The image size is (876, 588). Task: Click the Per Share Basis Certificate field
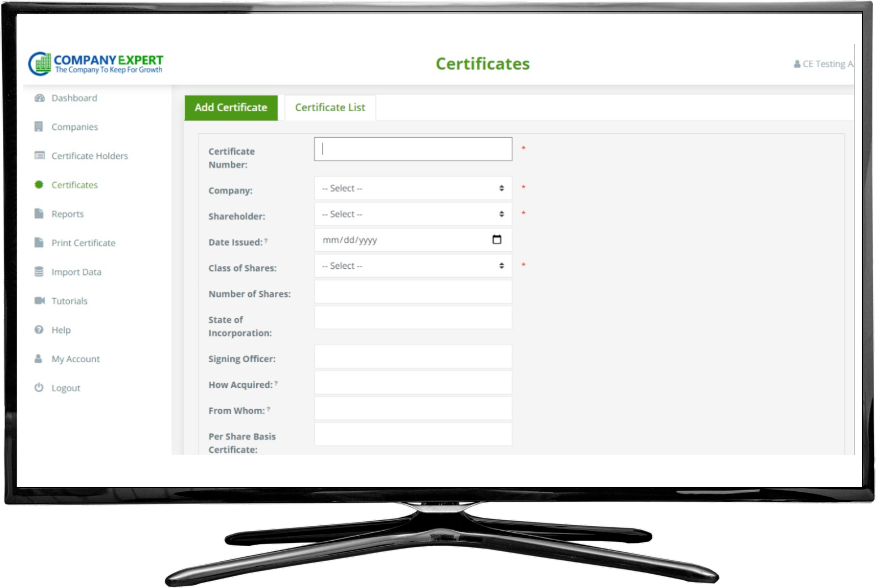coord(413,434)
